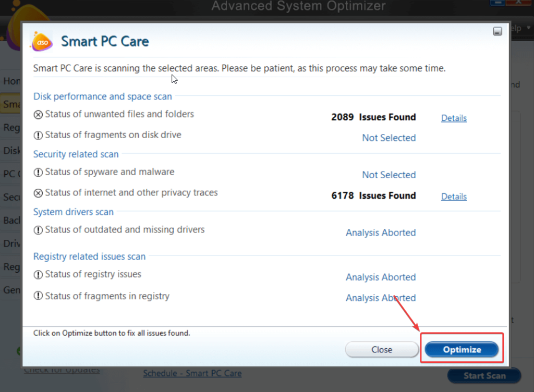
Task: Click warning icon beside registry issues status
Action: tap(38, 275)
